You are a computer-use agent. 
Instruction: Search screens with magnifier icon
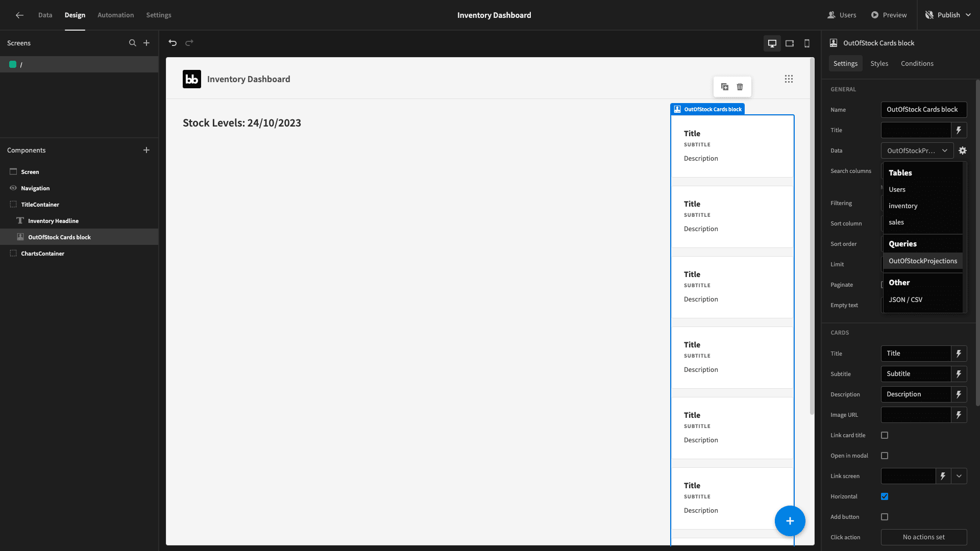pos(133,43)
